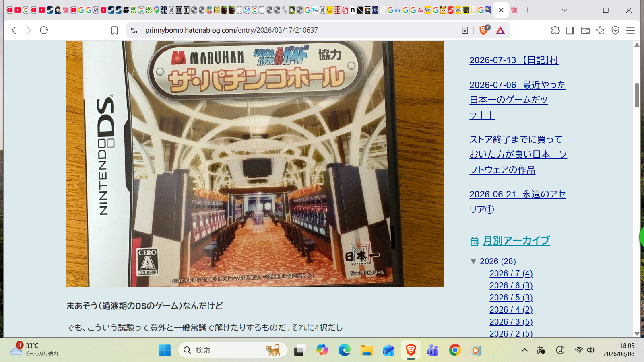This screenshot has width=644, height=362.
Task: Open Google Chrome from the taskbar
Action: click(x=455, y=350)
